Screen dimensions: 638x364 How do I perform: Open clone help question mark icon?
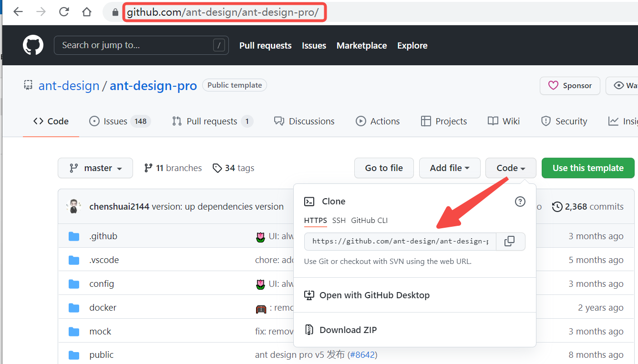tap(520, 202)
